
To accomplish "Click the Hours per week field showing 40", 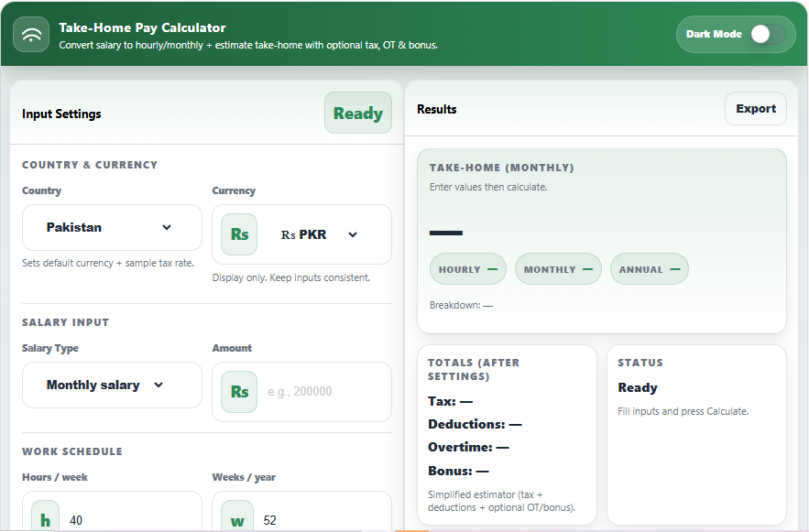I will [x=119, y=517].
